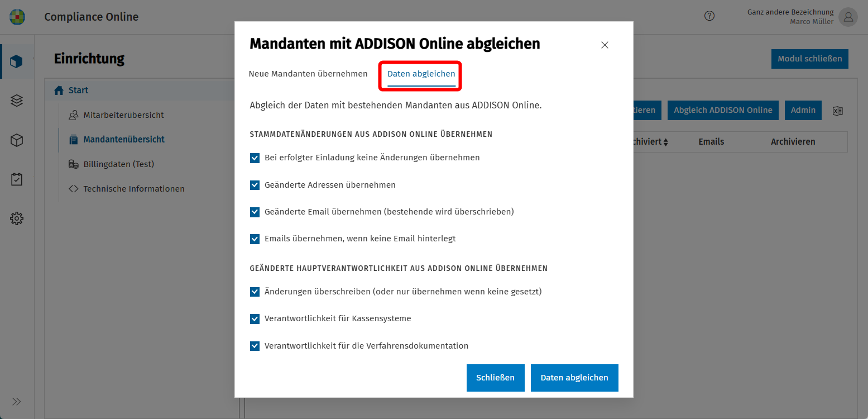Screen dimensions: 868x419
Task: Toggle 'Verantwortlichkeit für die Verfahrensdokumentation' checkbox
Action: tap(255, 346)
